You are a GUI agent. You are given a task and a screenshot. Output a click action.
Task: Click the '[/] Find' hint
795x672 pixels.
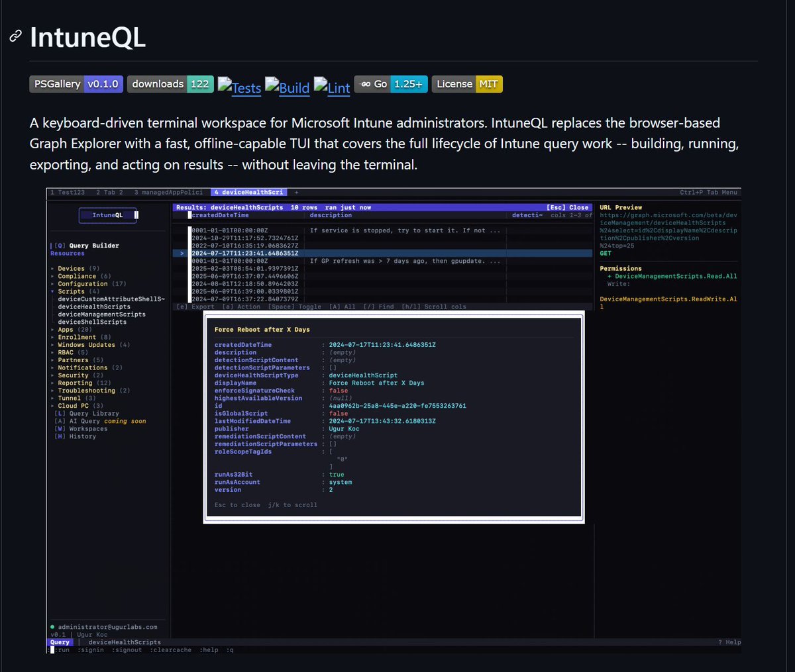click(378, 307)
